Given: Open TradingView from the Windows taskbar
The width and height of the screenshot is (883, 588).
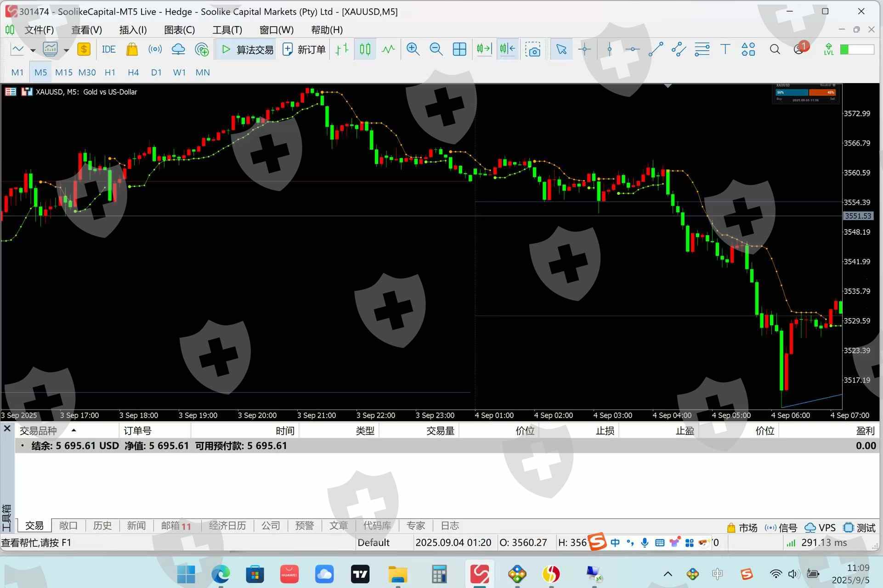Looking at the screenshot, I should pos(360,574).
